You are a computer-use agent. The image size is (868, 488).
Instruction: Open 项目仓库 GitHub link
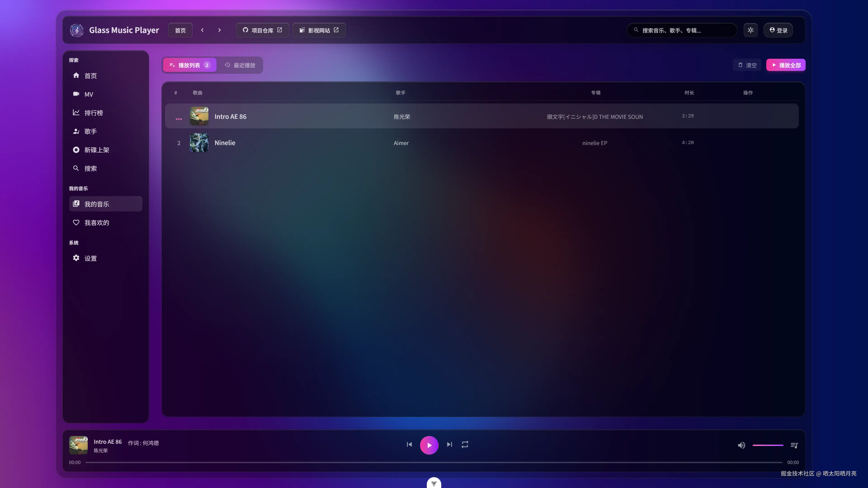coord(262,30)
